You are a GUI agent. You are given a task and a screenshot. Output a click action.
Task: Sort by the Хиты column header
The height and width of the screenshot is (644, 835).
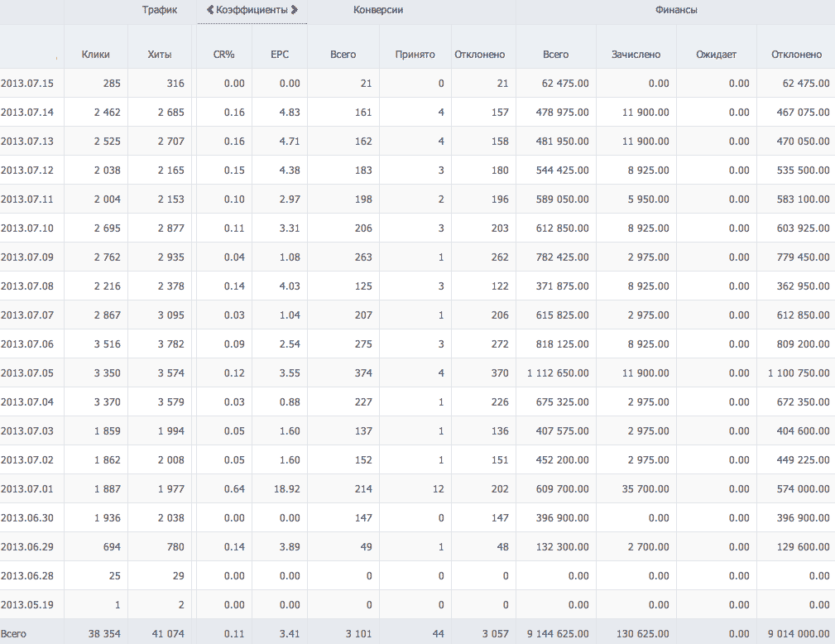pyautogui.click(x=159, y=55)
